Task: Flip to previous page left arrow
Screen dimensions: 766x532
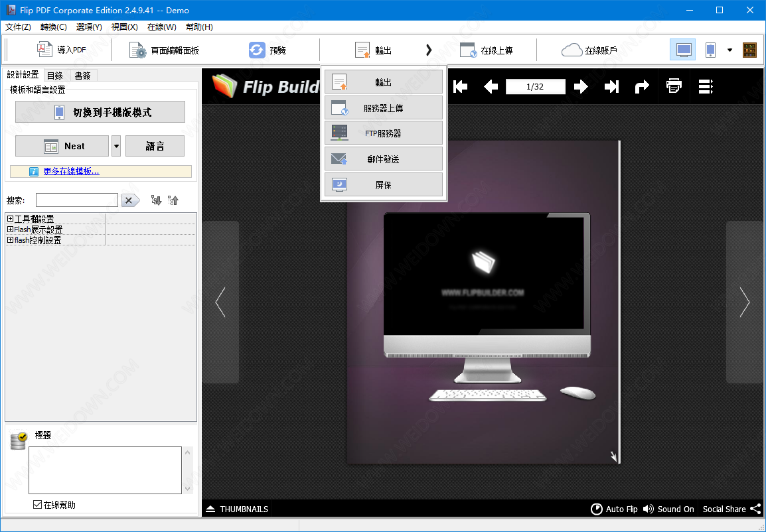Action: click(220, 302)
